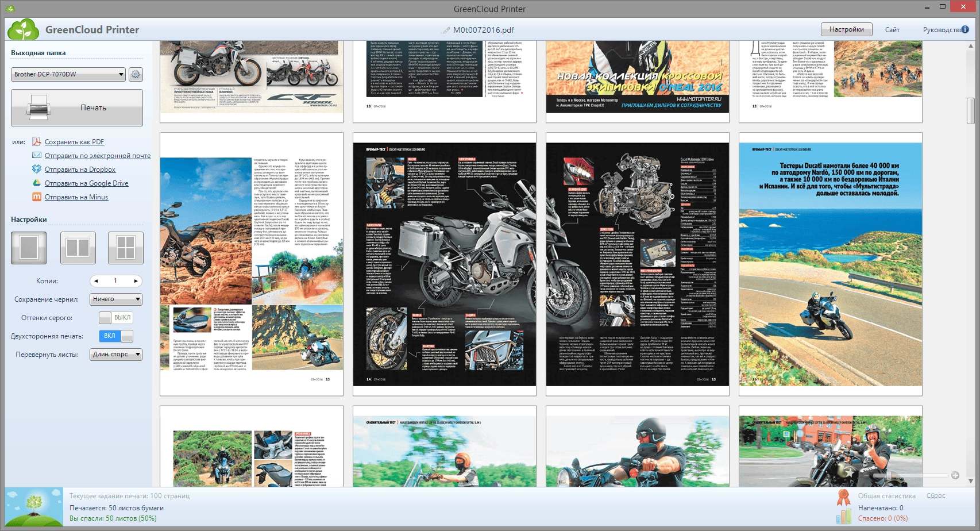Increase copies with the right arrow
This screenshot has height=531, width=980.
pos(136,281)
